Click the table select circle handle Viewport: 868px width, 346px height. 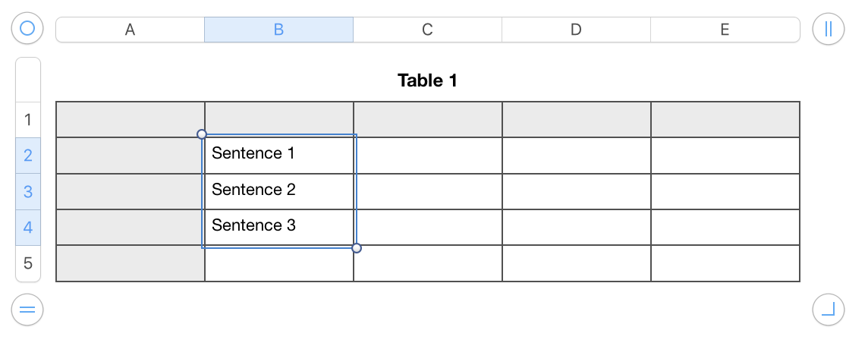point(27,30)
